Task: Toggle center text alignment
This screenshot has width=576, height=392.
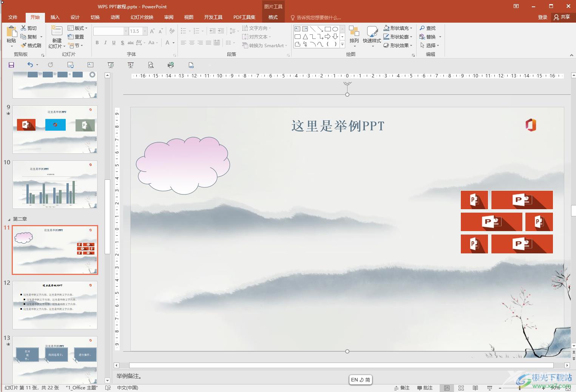Action: click(192, 43)
